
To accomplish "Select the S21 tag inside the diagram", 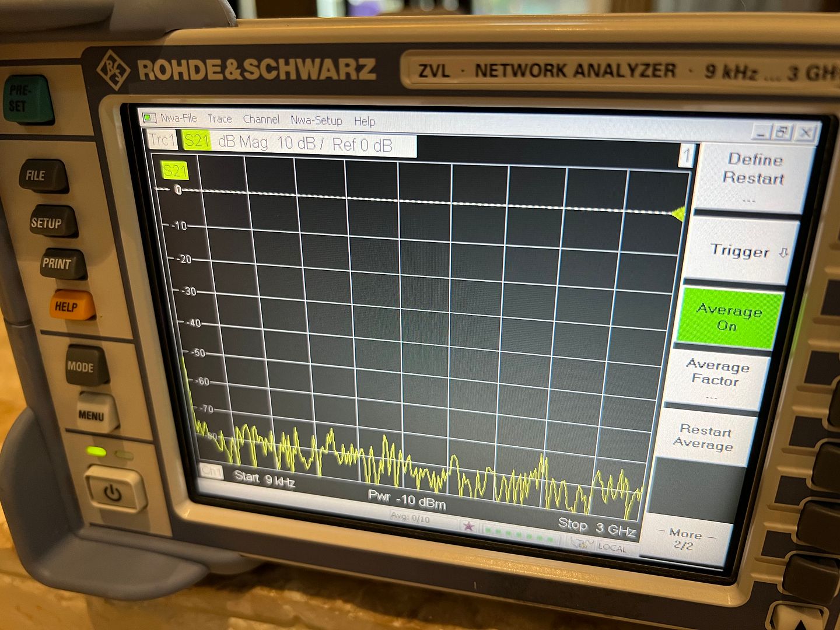I will (174, 170).
